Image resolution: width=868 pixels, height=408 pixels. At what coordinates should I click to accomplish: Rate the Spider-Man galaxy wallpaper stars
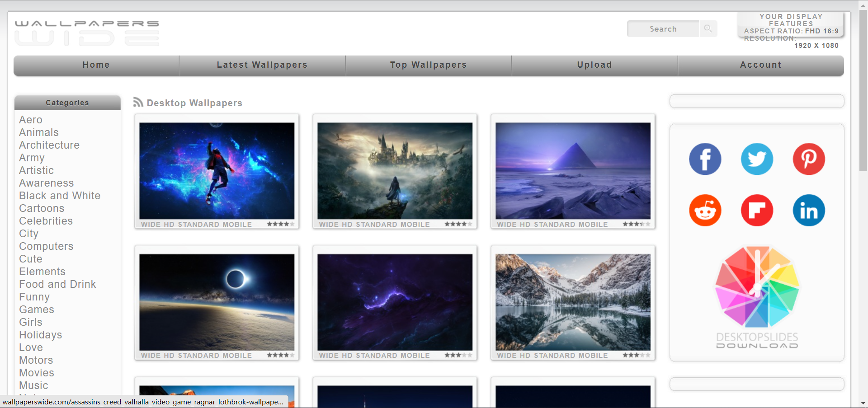280,224
